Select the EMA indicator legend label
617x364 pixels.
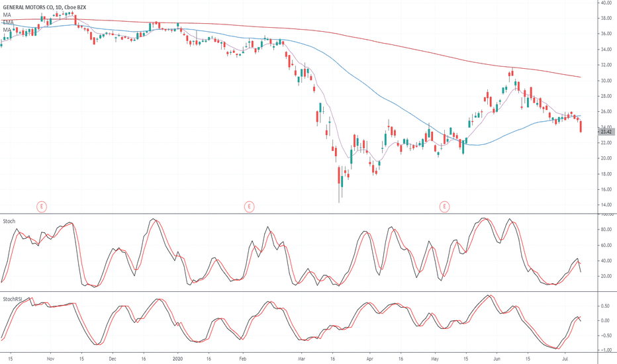click(x=8, y=23)
